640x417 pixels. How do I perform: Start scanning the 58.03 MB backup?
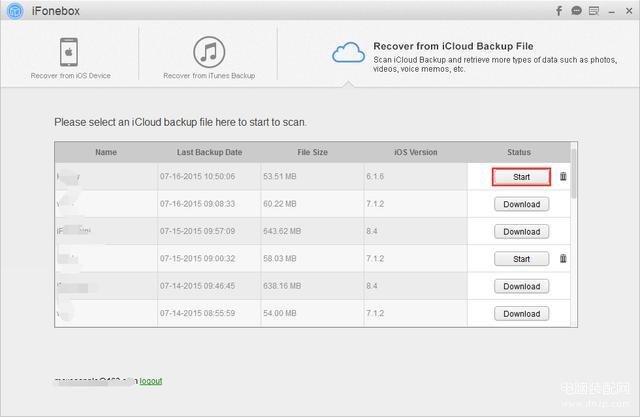pyautogui.click(x=521, y=259)
